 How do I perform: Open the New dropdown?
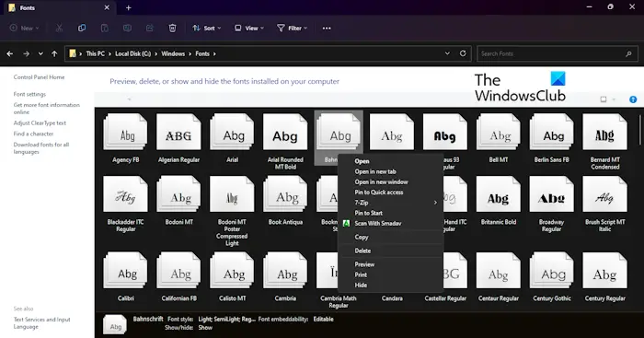click(x=24, y=28)
